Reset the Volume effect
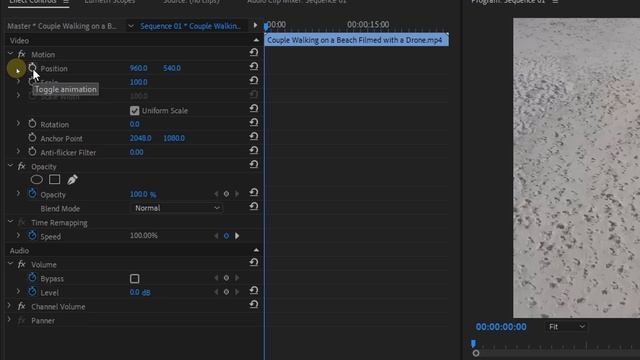Image resolution: width=640 pixels, height=360 pixels. tap(254, 262)
